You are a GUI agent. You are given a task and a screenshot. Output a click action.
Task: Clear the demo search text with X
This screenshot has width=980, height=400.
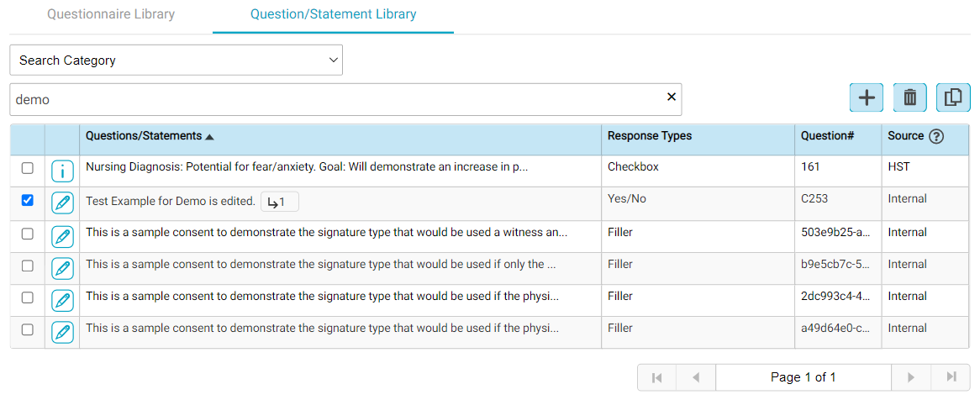(x=671, y=97)
